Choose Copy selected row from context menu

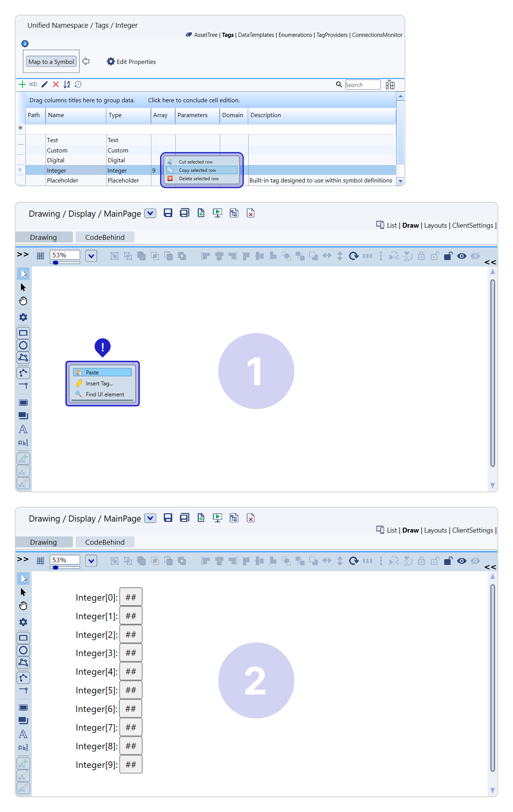point(197,170)
